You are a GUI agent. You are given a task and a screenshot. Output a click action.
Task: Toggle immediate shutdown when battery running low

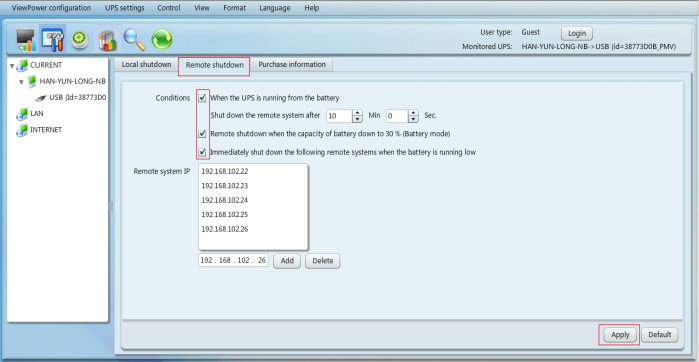pyautogui.click(x=202, y=152)
